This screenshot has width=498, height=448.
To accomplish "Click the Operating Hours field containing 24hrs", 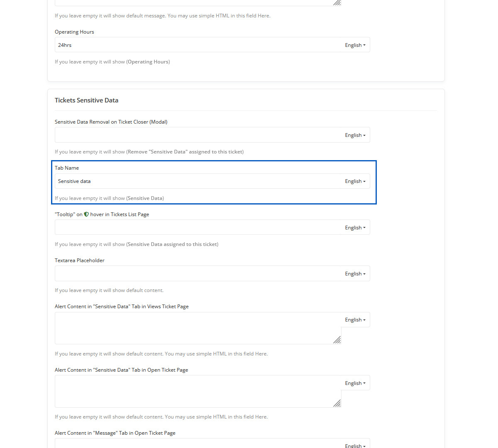I will coord(197,45).
